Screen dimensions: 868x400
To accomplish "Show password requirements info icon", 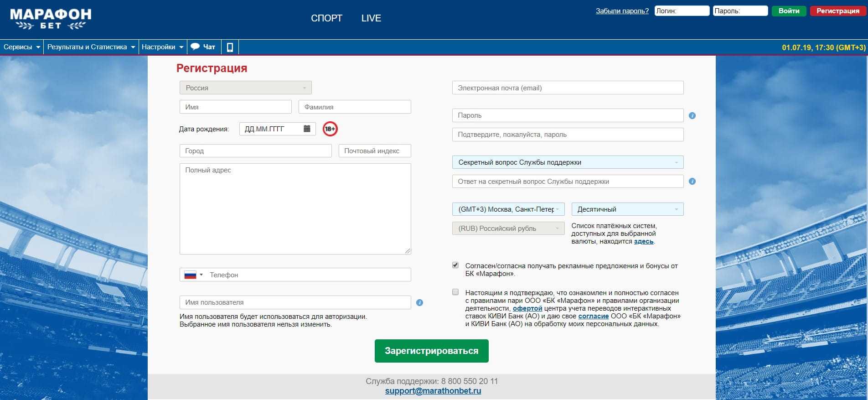I will 692,116.
